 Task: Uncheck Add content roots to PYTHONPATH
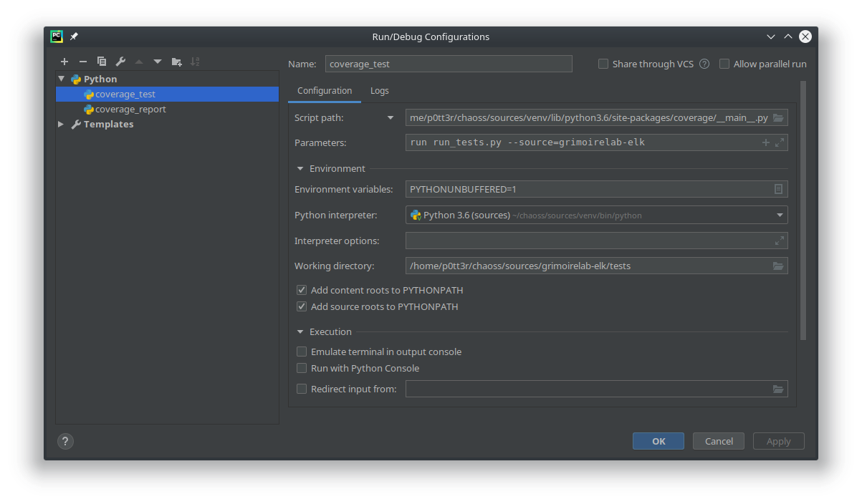click(x=302, y=290)
